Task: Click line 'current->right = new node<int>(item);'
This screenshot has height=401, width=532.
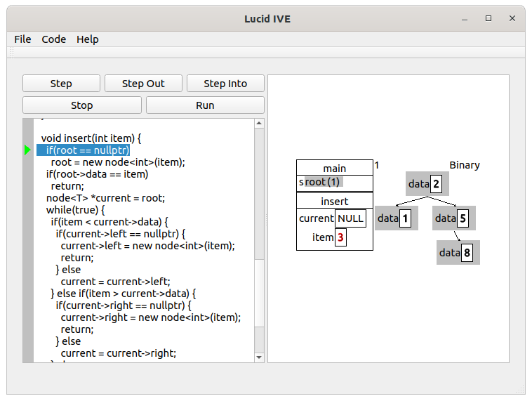Action: point(151,317)
